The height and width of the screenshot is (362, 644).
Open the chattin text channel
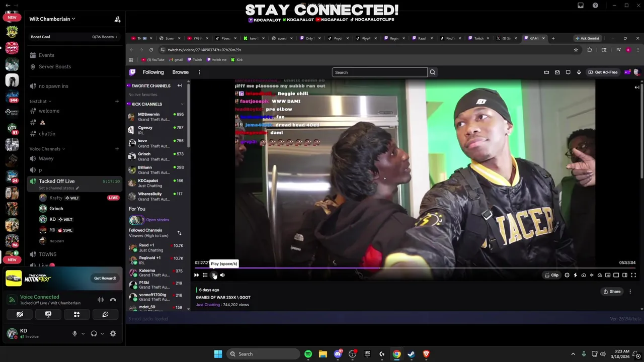pos(47,134)
